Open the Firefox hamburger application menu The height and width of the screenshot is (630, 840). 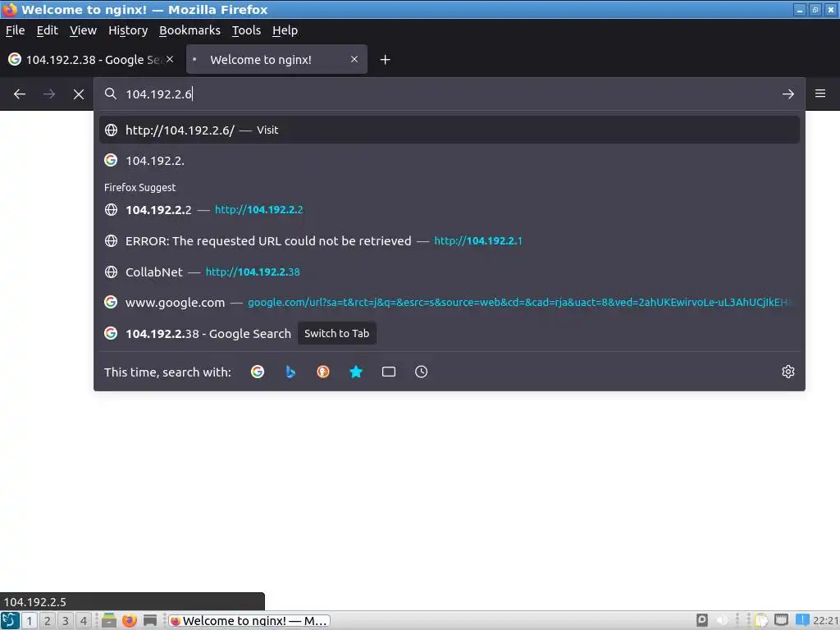[x=820, y=94]
